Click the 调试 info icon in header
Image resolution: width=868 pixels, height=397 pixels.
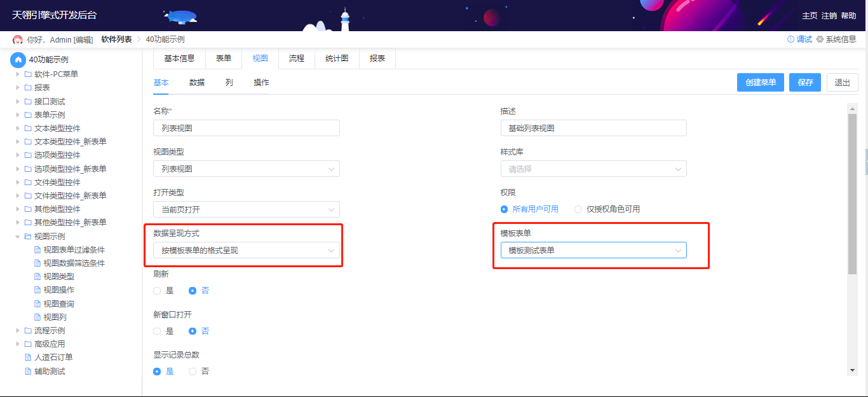790,39
